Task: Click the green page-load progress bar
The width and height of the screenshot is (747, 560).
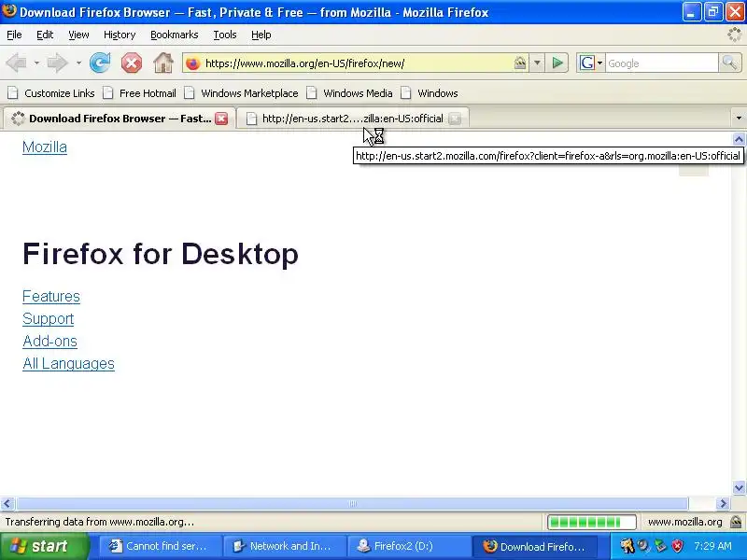Action: click(x=592, y=522)
